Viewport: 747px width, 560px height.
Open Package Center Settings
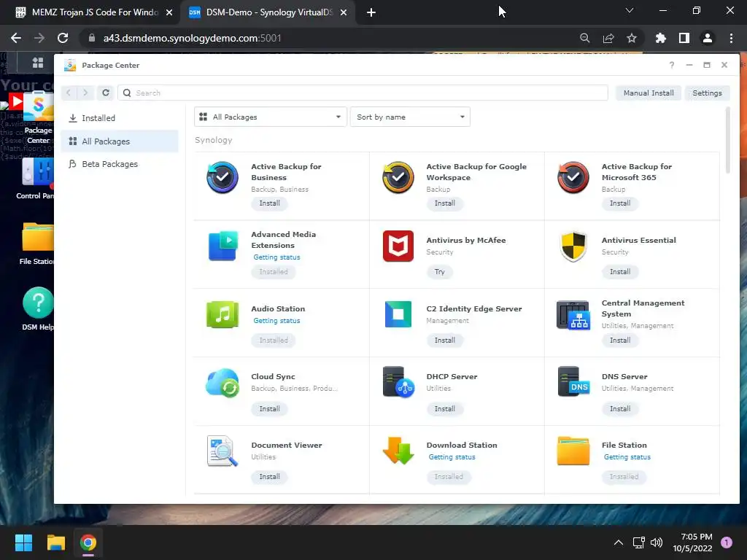[707, 93]
